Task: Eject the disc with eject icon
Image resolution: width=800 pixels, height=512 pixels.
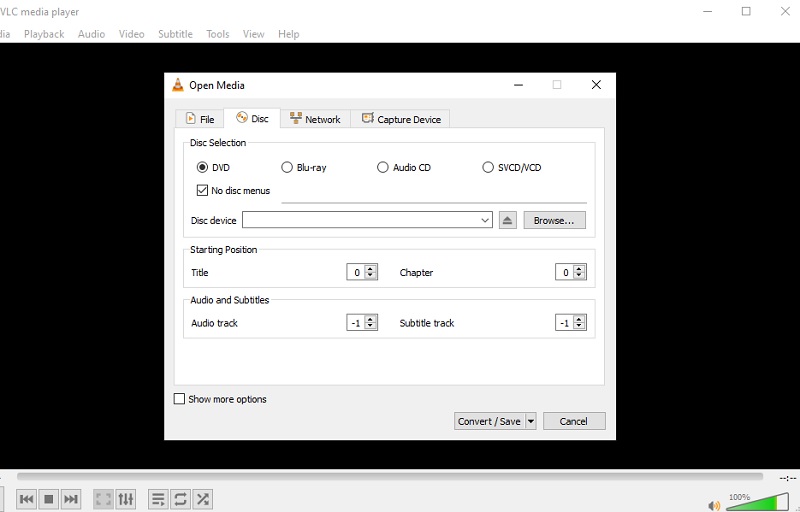Action: 507,220
